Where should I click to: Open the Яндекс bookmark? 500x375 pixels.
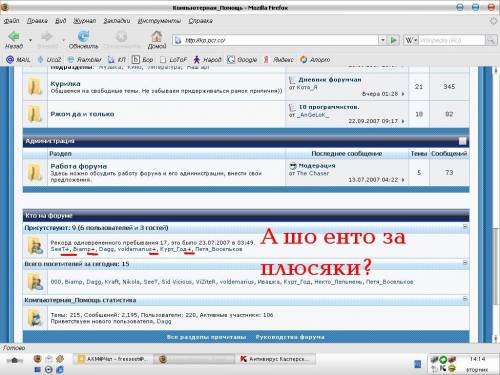coord(278,60)
